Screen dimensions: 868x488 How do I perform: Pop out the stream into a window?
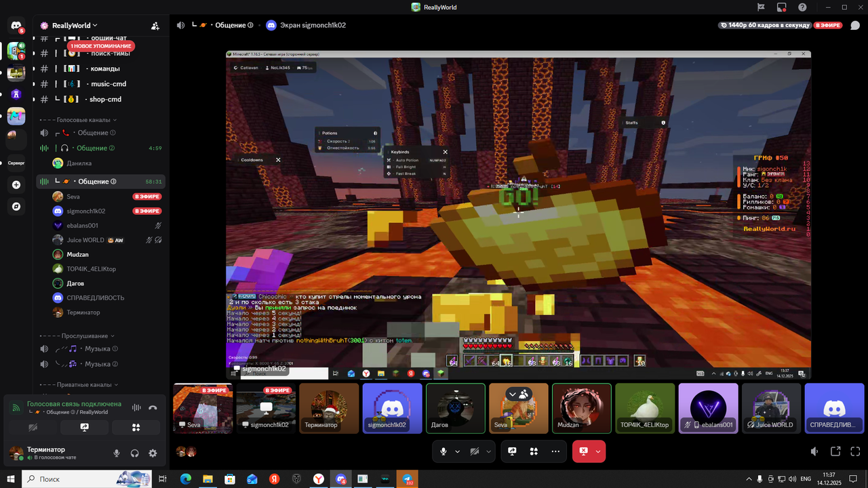coord(835,451)
